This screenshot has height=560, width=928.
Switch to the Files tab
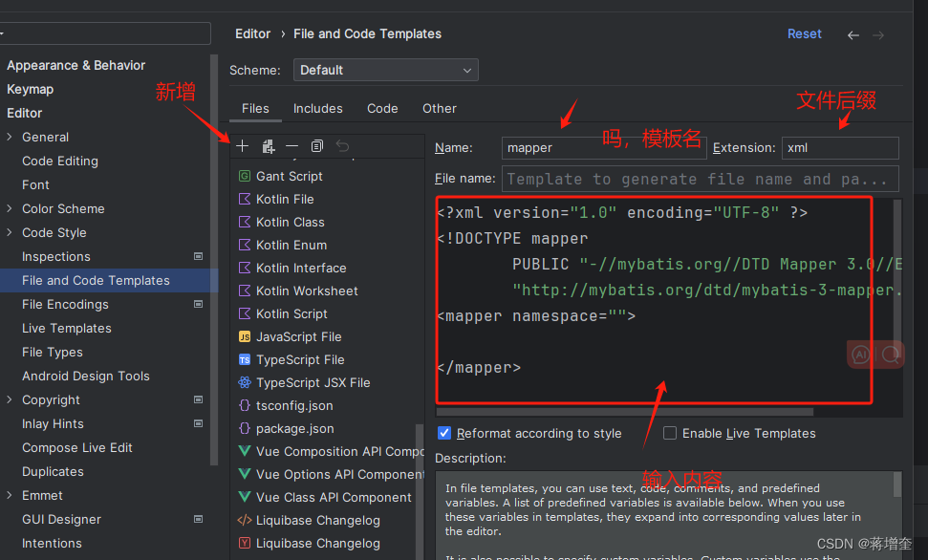(x=255, y=108)
